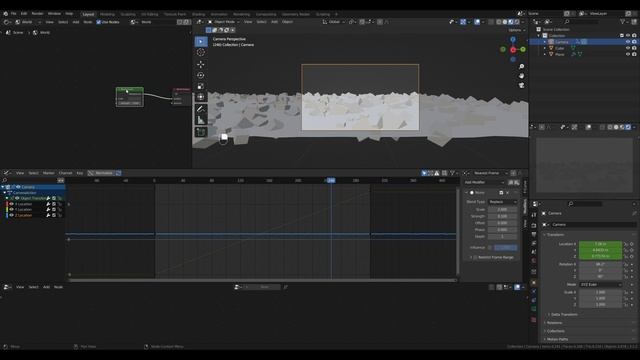Open the Render properties tab icon

(534, 225)
